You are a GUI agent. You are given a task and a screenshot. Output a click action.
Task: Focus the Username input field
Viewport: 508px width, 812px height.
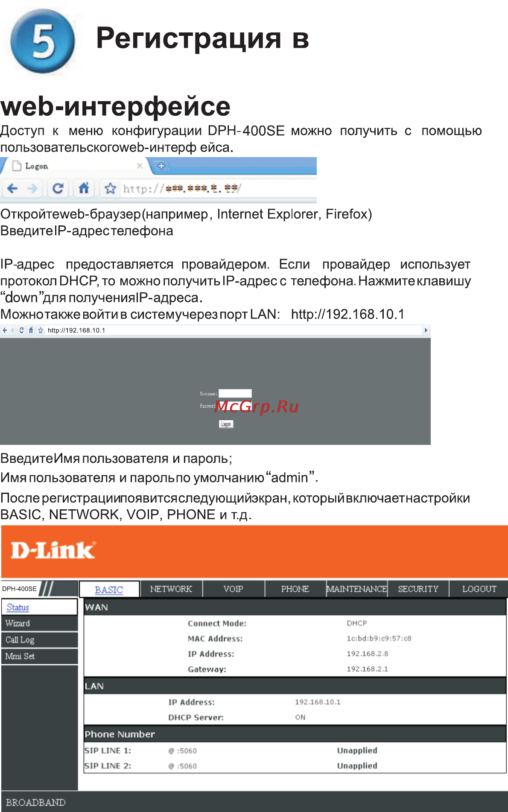point(235,393)
